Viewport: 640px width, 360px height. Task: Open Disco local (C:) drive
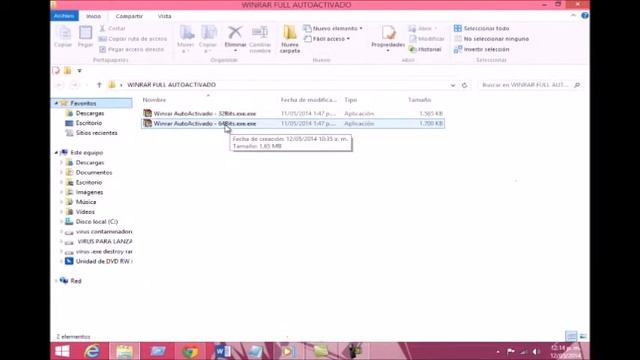(96, 222)
